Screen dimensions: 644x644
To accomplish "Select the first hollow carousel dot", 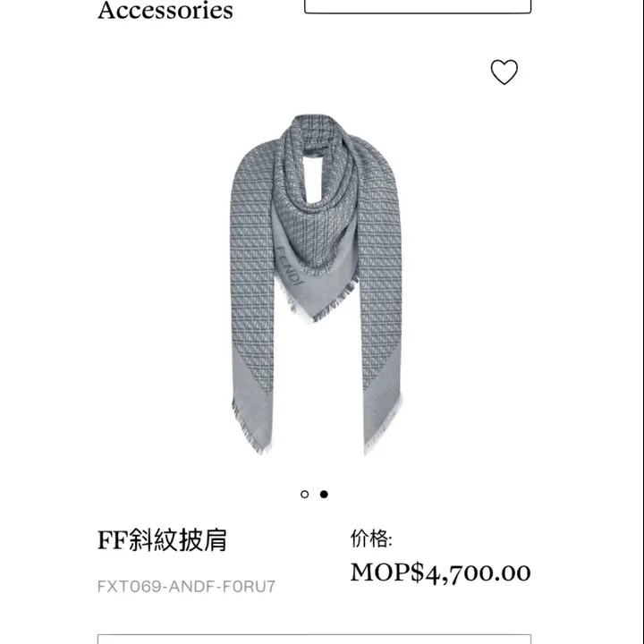I will (304, 494).
